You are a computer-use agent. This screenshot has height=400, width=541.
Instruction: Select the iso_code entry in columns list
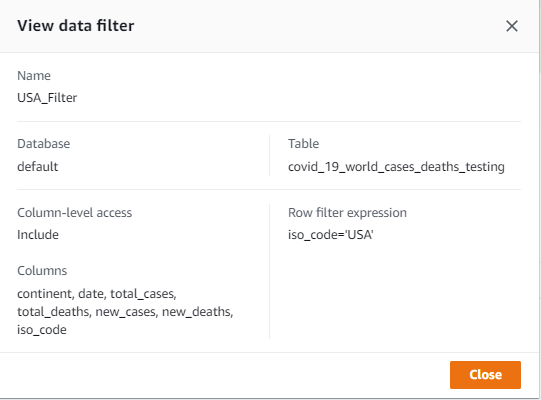tap(42, 330)
